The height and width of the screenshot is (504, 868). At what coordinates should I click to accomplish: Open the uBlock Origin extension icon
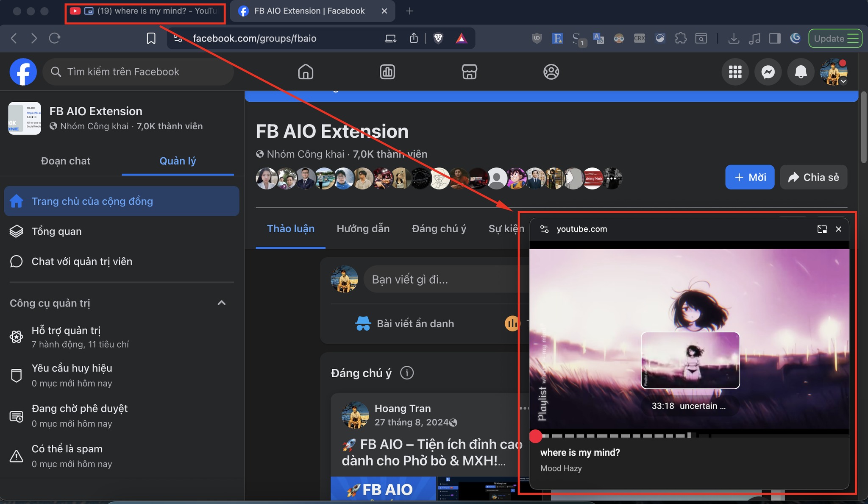pyautogui.click(x=537, y=39)
